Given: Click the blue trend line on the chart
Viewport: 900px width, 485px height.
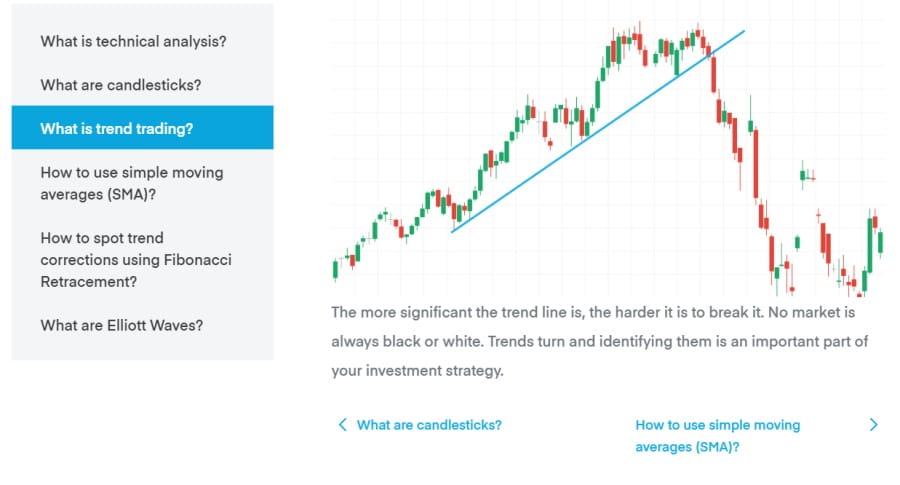Looking at the screenshot, I should (598, 131).
